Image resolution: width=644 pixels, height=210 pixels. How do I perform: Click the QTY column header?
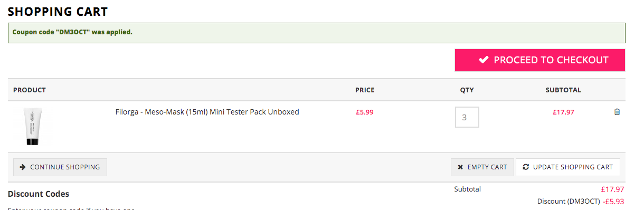pyautogui.click(x=467, y=90)
